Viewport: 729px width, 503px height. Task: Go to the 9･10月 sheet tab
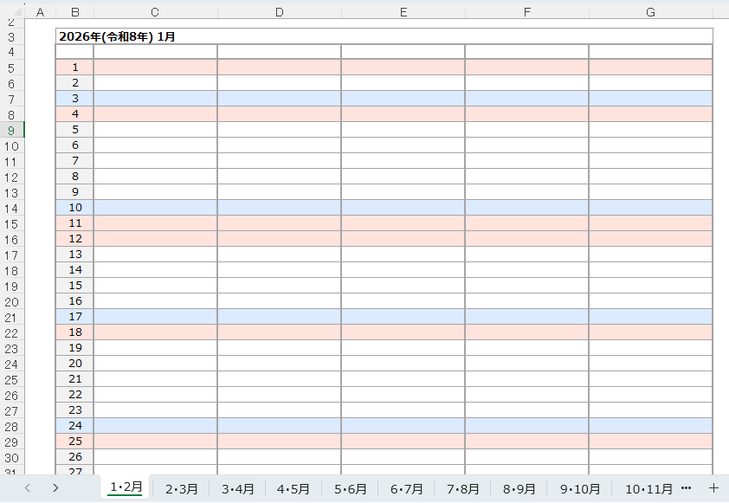click(580, 489)
